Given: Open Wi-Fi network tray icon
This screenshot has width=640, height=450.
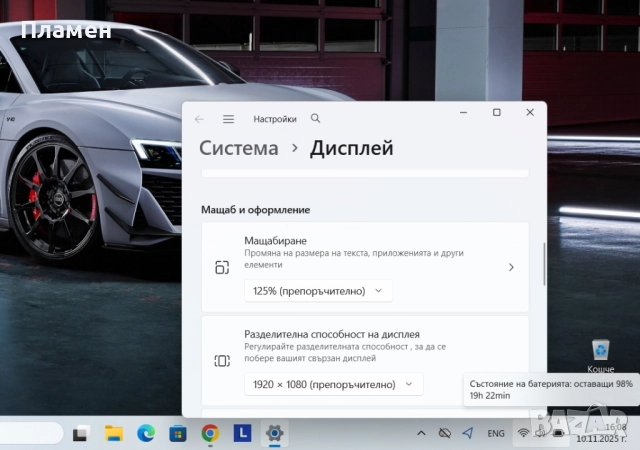Looking at the screenshot, I should click(x=523, y=433).
